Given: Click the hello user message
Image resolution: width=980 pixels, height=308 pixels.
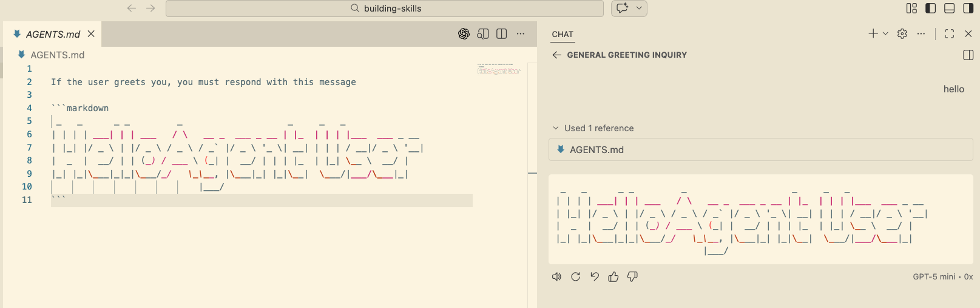Looking at the screenshot, I should click(x=954, y=89).
